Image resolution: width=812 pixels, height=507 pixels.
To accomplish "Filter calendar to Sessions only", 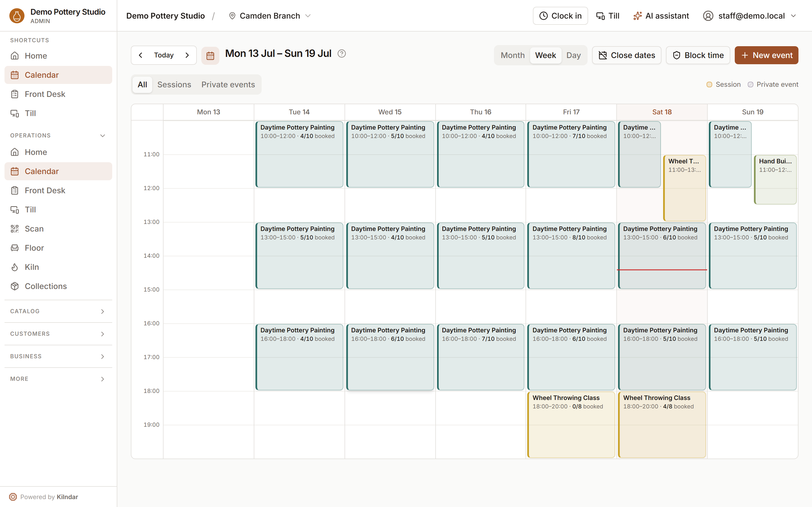I will pyautogui.click(x=174, y=84).
